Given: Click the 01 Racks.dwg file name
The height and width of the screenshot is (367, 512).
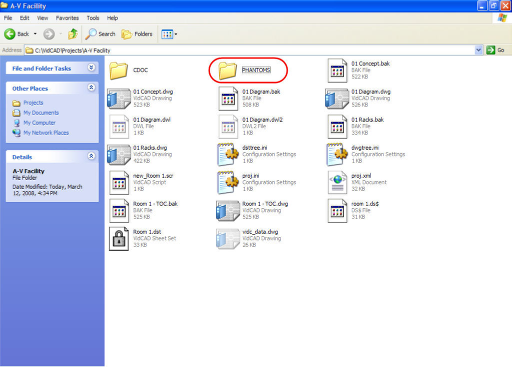Looking at the screenshot, I should pos(150,148).
